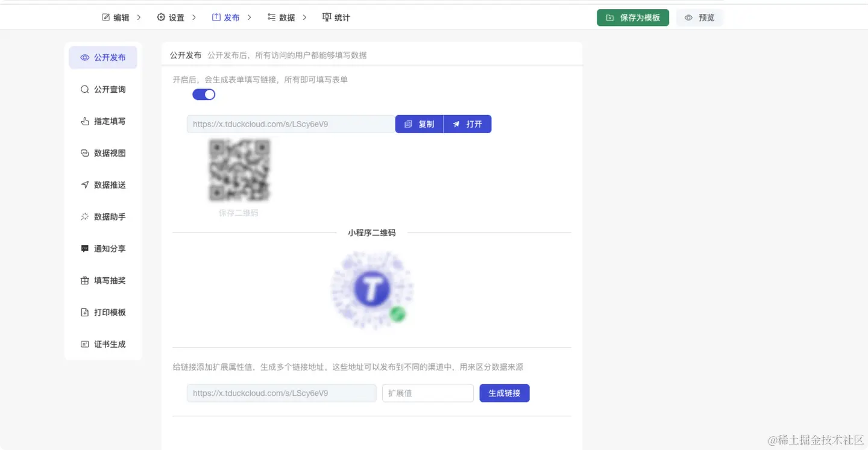This screenshot has width=868, height=450.
Task: Open the form link with 打开
Action: click(x=467, y=124)
